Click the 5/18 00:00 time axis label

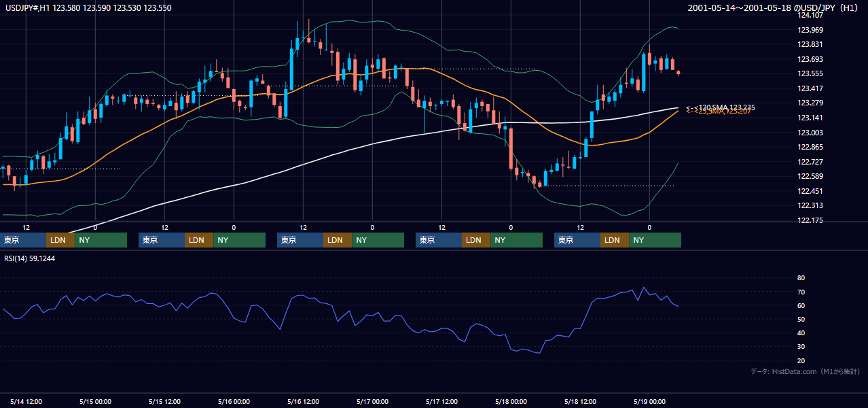point(510,401)
